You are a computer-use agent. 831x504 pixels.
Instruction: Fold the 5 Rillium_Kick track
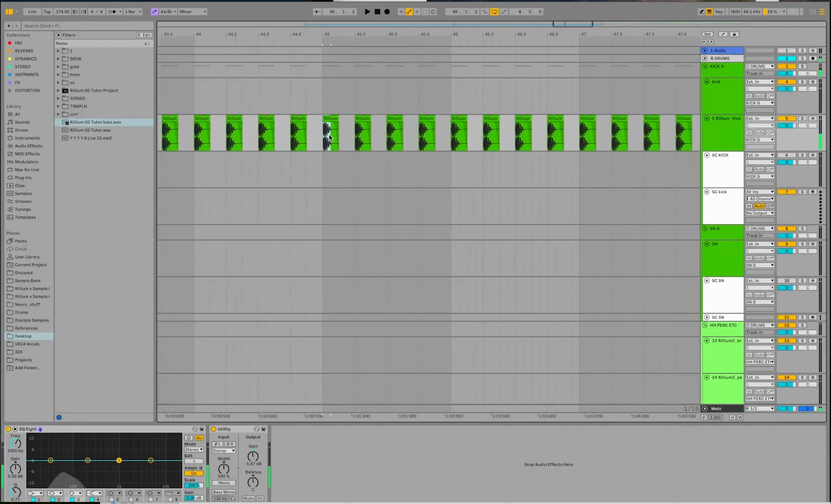point(707,119)
